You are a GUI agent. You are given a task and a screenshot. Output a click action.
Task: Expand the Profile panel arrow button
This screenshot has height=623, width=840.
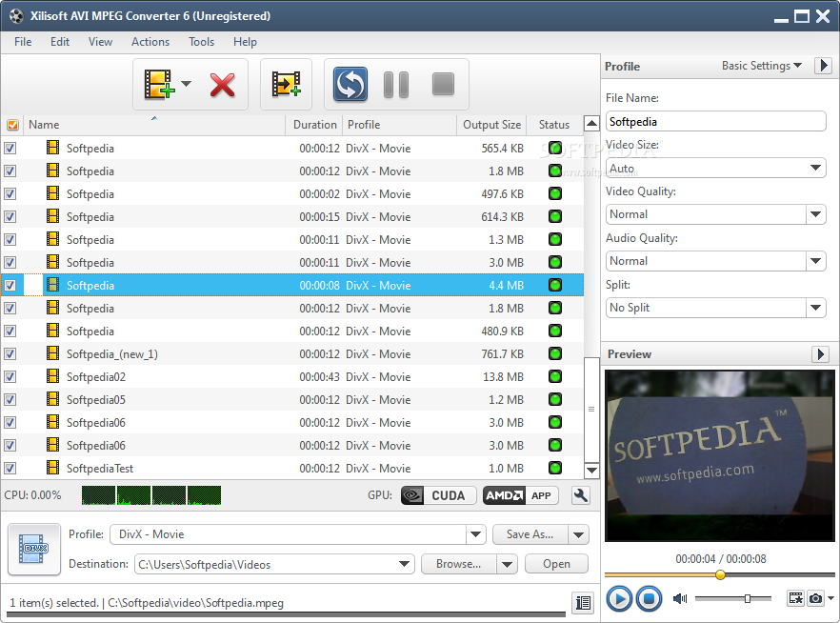[x=823, y=66]
